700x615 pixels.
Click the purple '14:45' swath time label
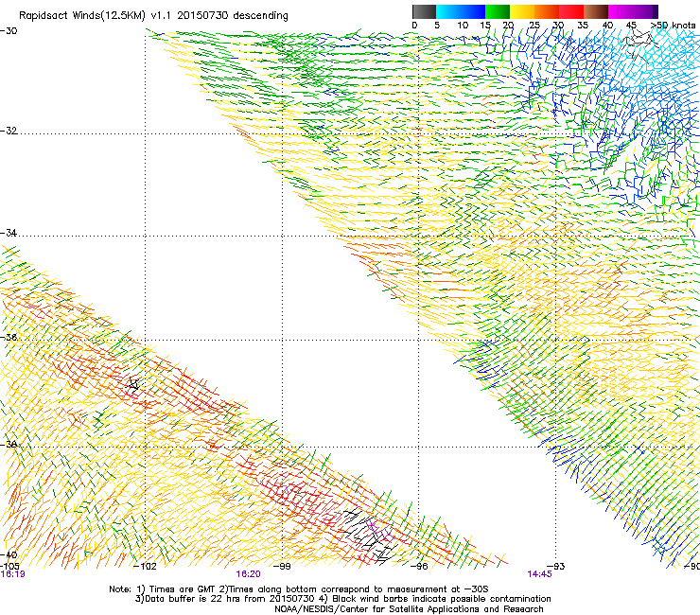[539, 574]
